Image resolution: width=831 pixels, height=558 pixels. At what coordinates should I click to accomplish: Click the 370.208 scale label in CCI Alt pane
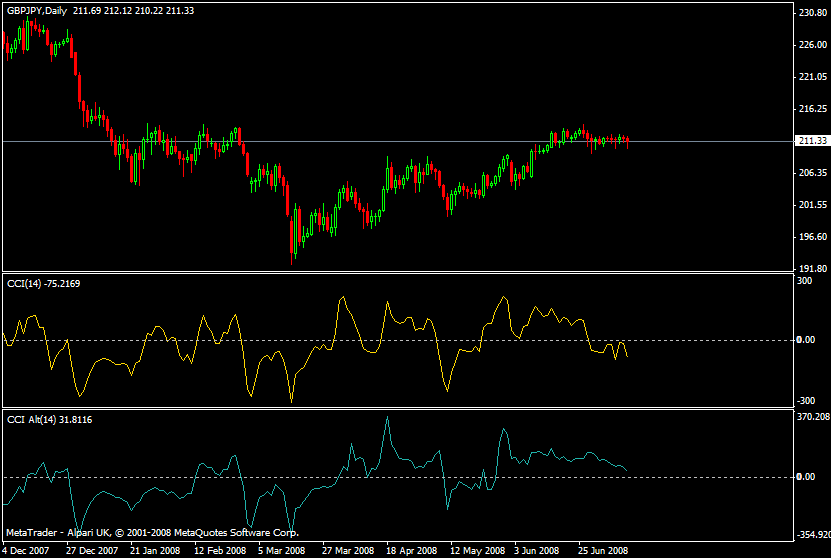tap(811, 415)
